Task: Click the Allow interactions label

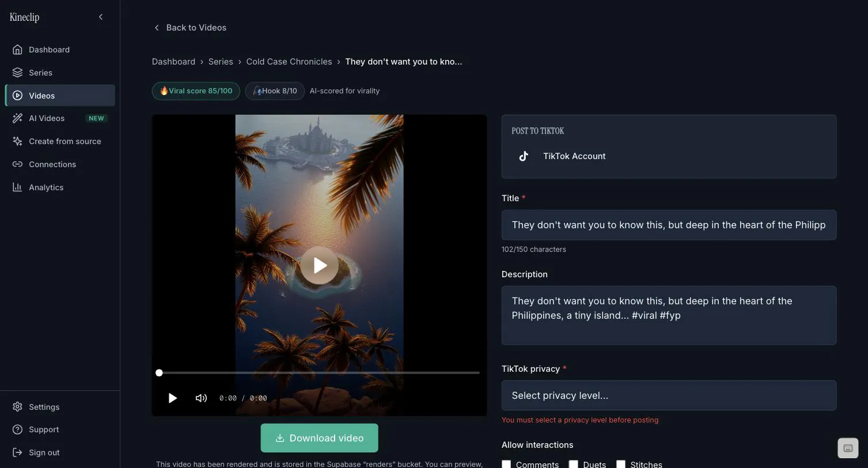Action: tap(537, 445)
